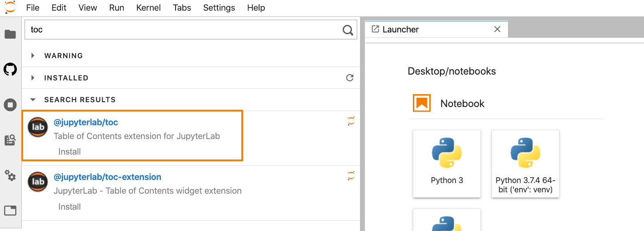Open the Commands palette sidebar icon
The height and width of the screenshot is (231, 644).
[10, 140]
